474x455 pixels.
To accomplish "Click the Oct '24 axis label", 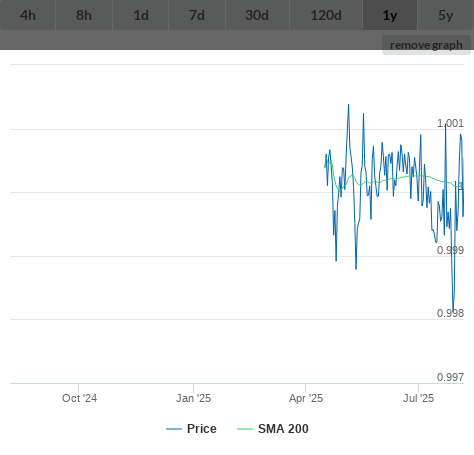I will point(79,398).
